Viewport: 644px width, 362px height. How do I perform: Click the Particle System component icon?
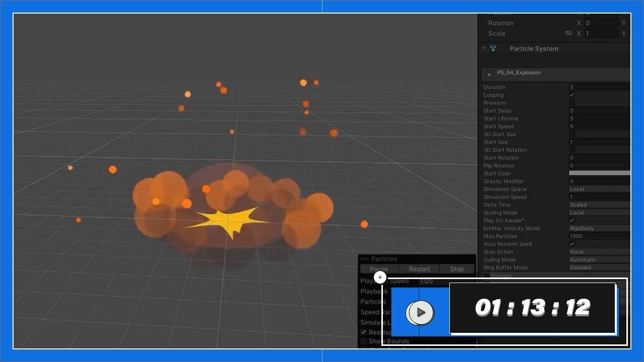(x=493, y=48)
